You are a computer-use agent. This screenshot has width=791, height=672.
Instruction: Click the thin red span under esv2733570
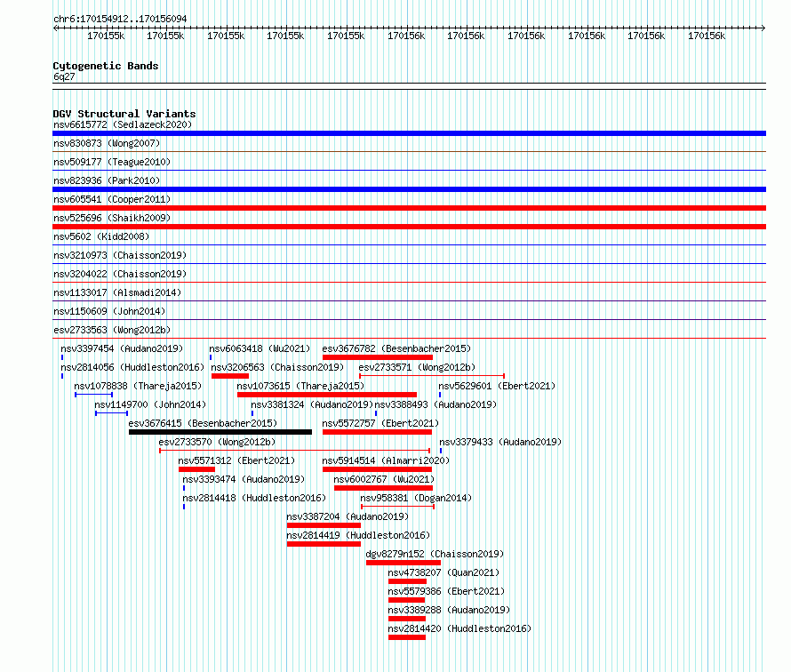[294, 450]
